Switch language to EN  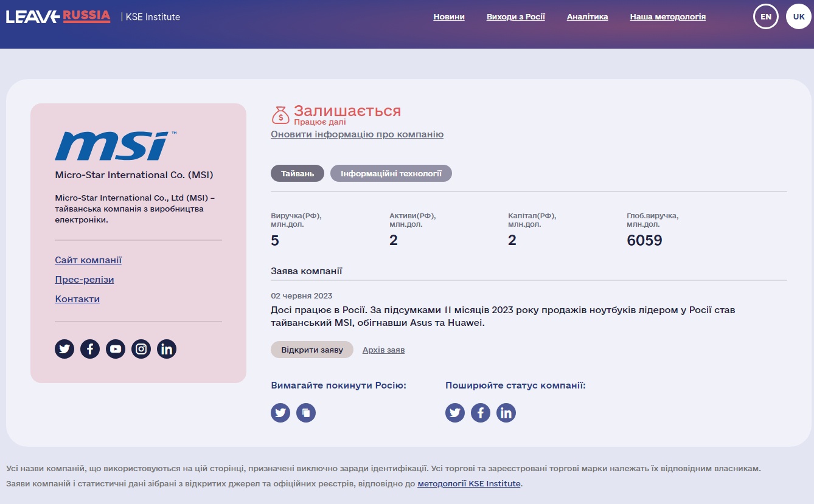coord(766,16)
